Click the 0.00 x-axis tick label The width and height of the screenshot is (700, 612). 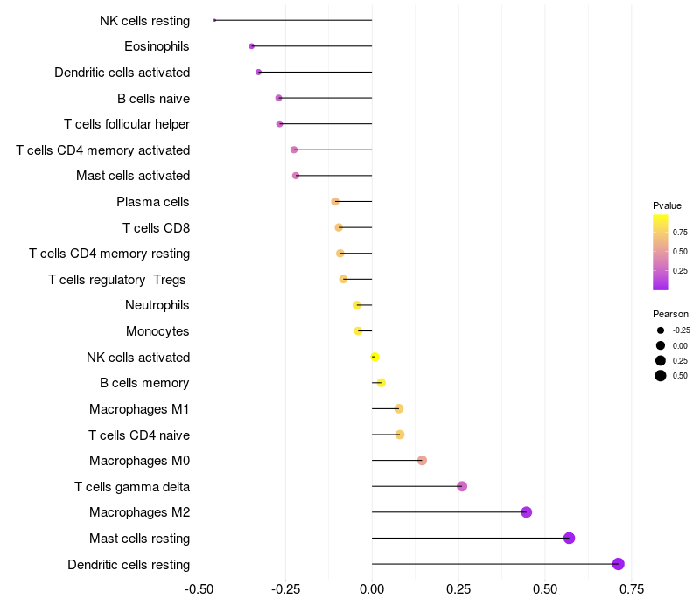[x=372, y=589]
